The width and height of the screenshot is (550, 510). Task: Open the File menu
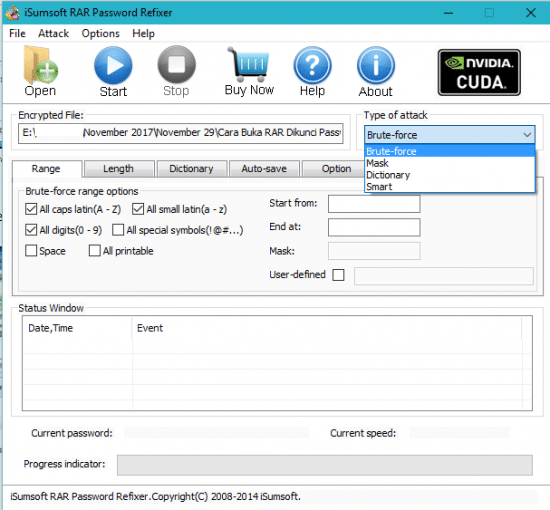(x=17, y=33)
